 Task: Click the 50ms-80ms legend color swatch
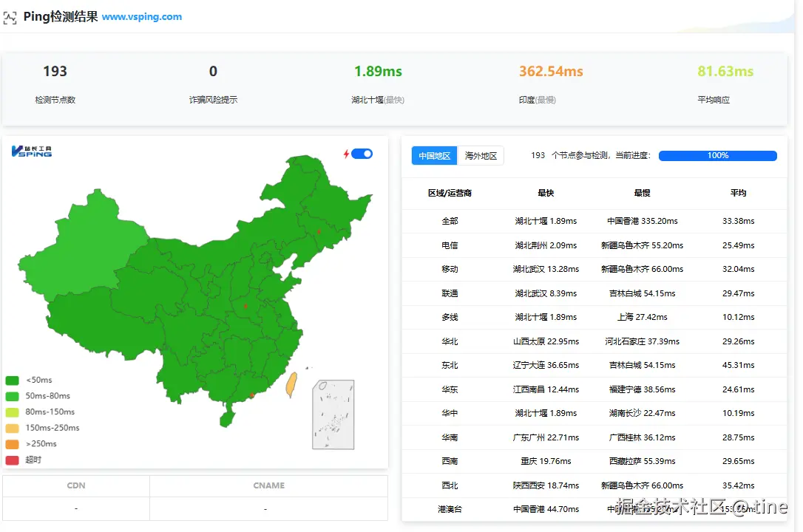pos(13,396)
